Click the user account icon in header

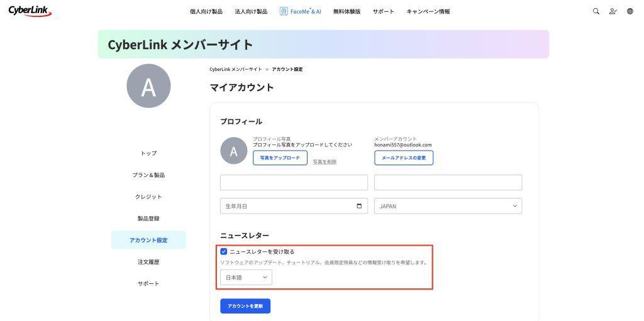tap(613, 11)
